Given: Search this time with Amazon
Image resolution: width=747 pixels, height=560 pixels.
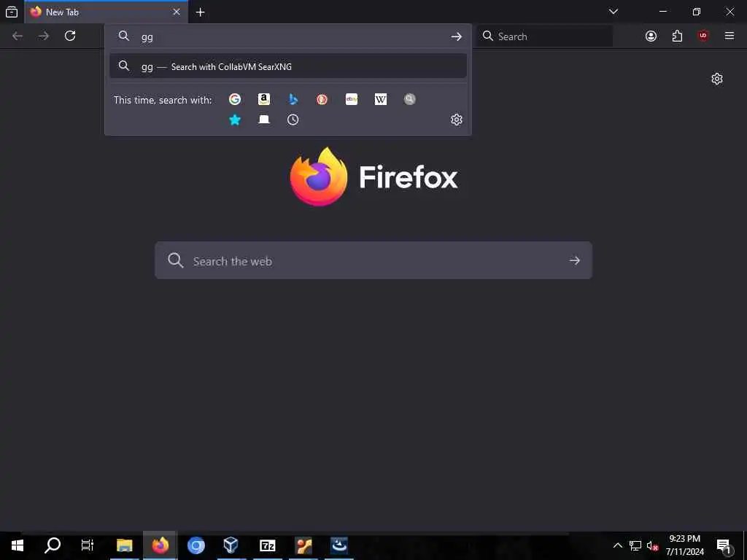Looking at the screenshot, I should (x=264, y=99).
